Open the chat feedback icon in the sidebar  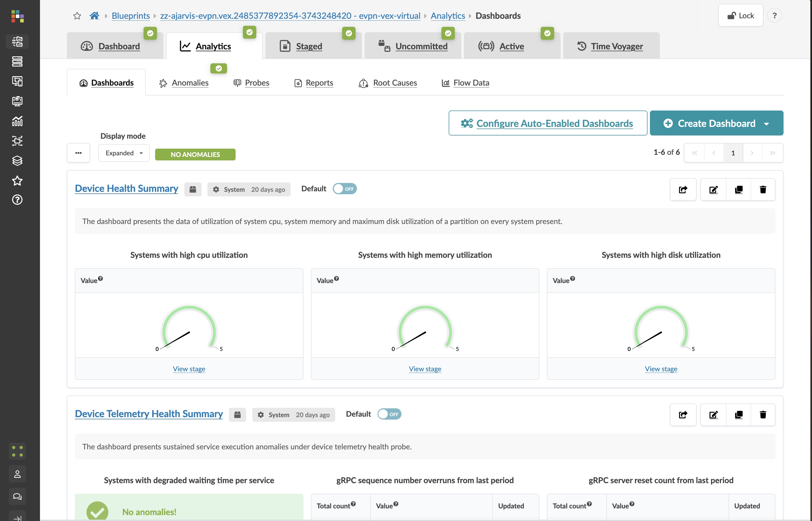(x=17, y=496)
